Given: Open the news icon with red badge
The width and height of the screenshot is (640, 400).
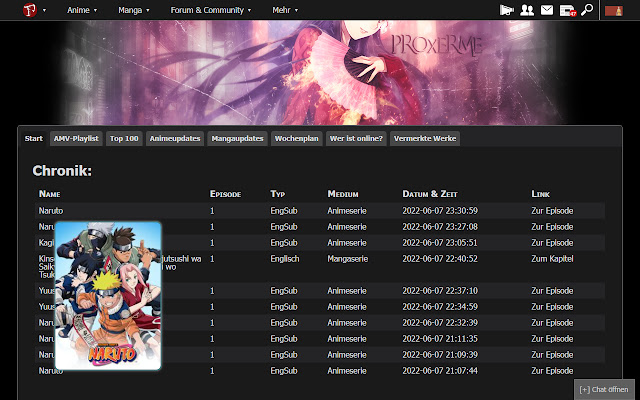Looking at the screenshot, I should 567,10.
